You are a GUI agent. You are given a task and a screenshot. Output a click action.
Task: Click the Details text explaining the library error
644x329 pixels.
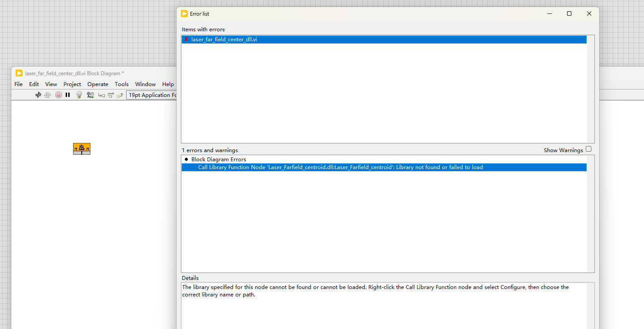pos(375,291)
